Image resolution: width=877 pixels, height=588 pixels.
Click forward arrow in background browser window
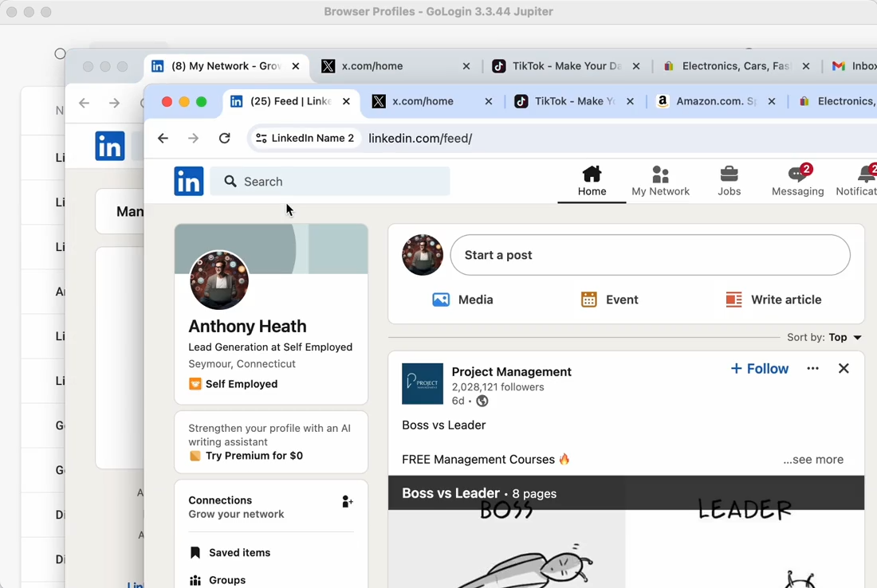(x=114, y=103)
